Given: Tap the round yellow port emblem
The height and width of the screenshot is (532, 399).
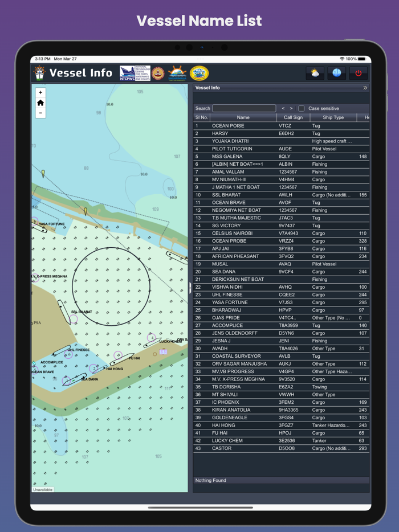Looking at the screenshot, I should tap(199, 73).
